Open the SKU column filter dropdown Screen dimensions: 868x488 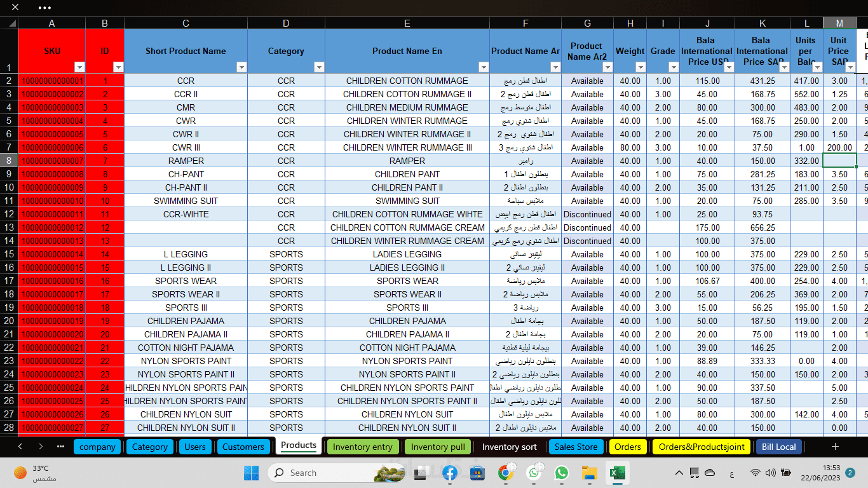[x=79, y=67]
